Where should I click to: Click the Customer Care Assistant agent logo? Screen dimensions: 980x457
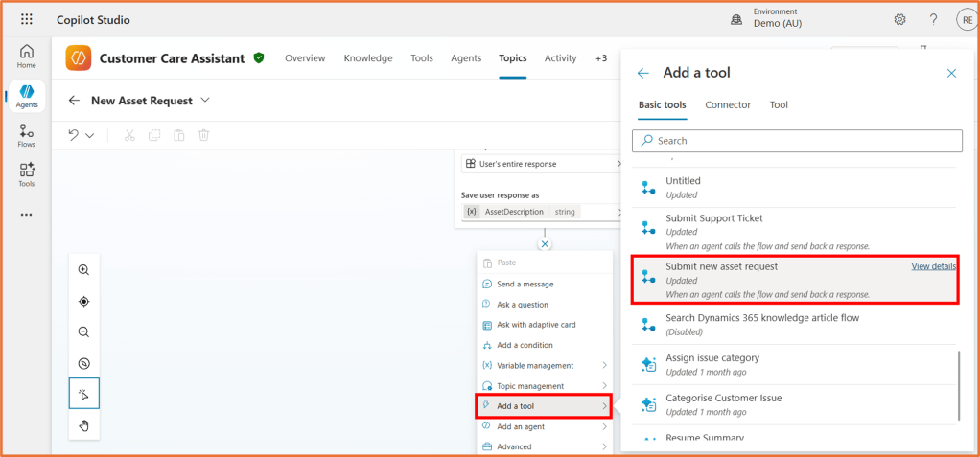pyautogui.click(x=78, y=58)
